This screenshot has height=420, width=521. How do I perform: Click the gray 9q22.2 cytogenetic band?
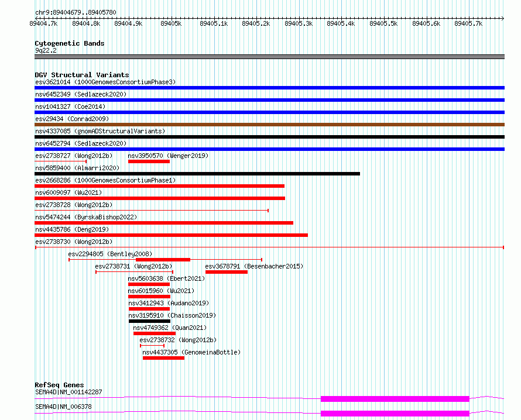point(269,57)
